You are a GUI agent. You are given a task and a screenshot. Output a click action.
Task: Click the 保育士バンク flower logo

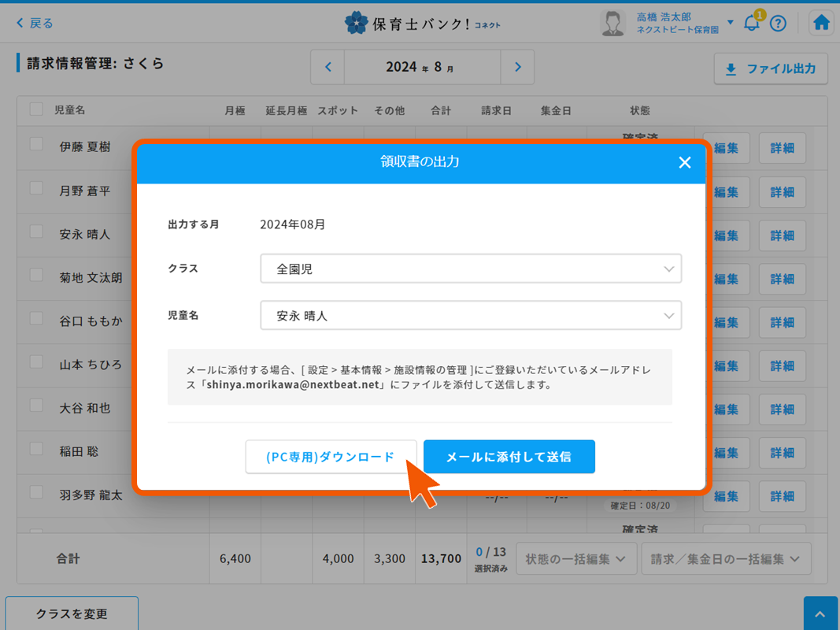(x=356, y=23)
